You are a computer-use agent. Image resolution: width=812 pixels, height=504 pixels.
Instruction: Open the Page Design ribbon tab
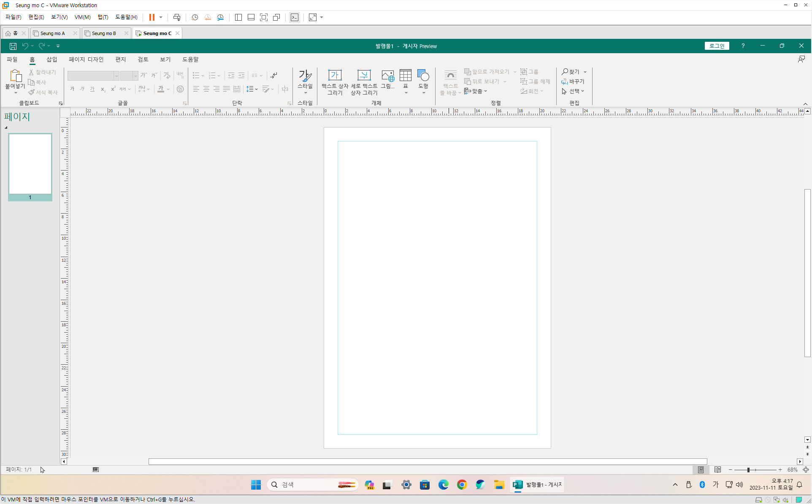tap(86, 60)
